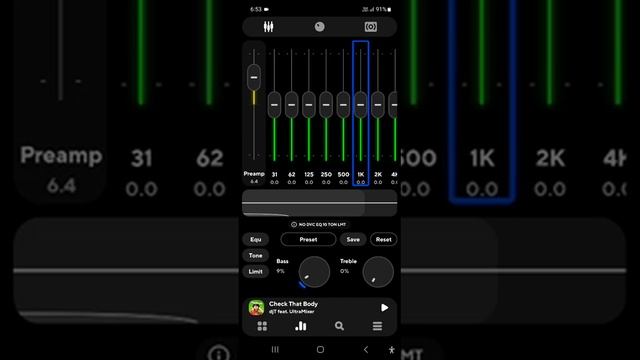This screenshot has height=360, width=640.
Task: Click the 6:53 clock in status bar
Action: click(256, 9)
